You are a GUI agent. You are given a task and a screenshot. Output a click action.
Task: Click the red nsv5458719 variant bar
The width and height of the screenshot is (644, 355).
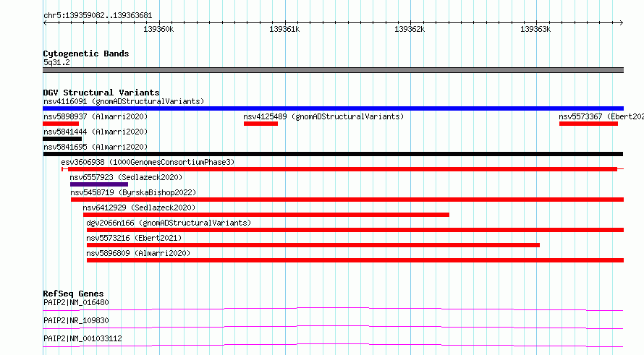tap(347, 200)
